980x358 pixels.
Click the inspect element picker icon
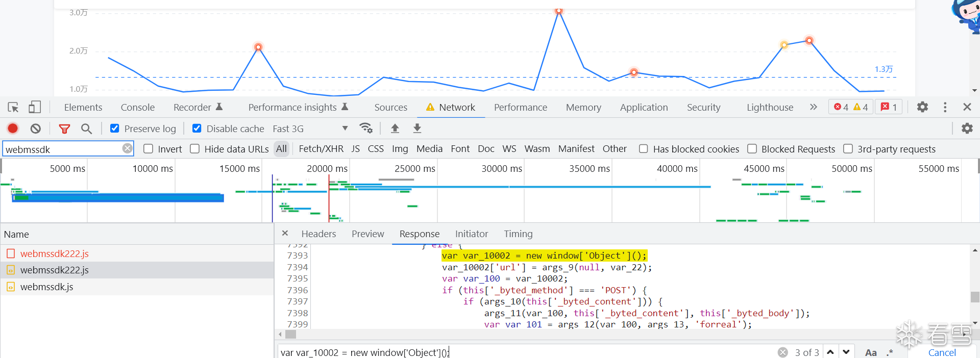tap(13, 107)
